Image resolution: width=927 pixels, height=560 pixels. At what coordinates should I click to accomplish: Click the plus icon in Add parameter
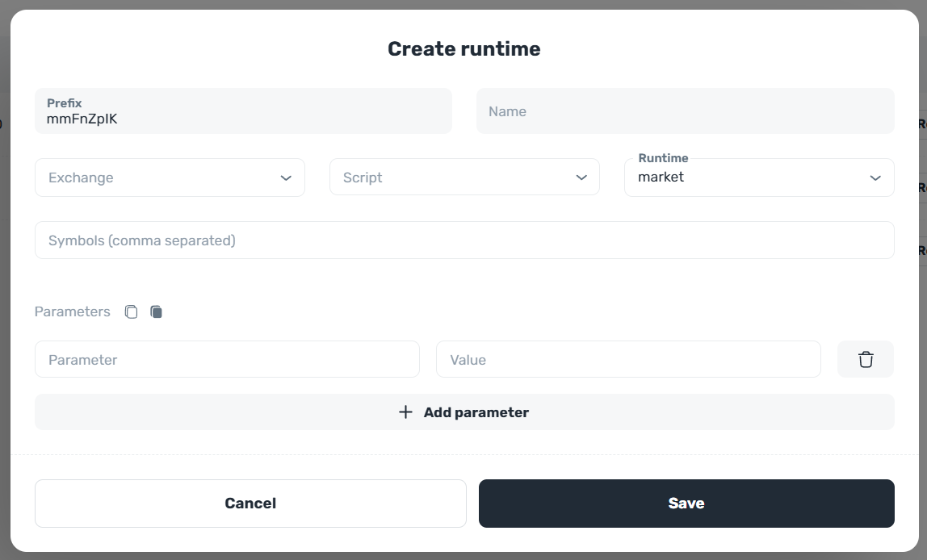405,412
